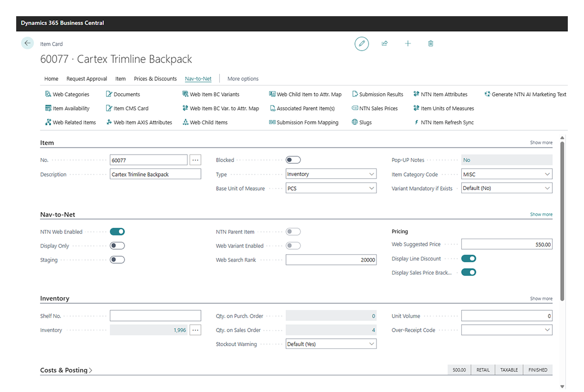
Task: Switch to the Prices & Discounts tab
Action: (155, 79)
